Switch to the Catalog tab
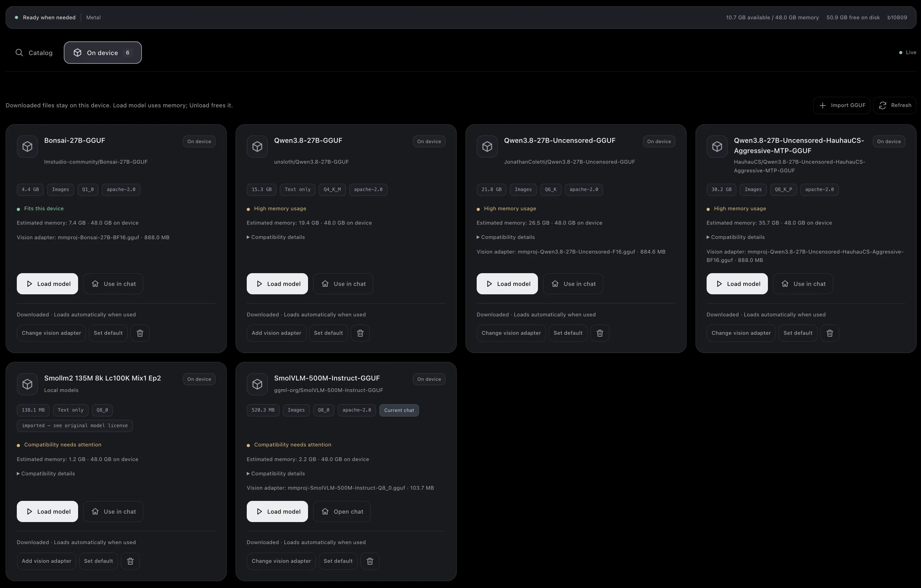The width and height of the screenshot is (921, 588). tap(34, 53)
